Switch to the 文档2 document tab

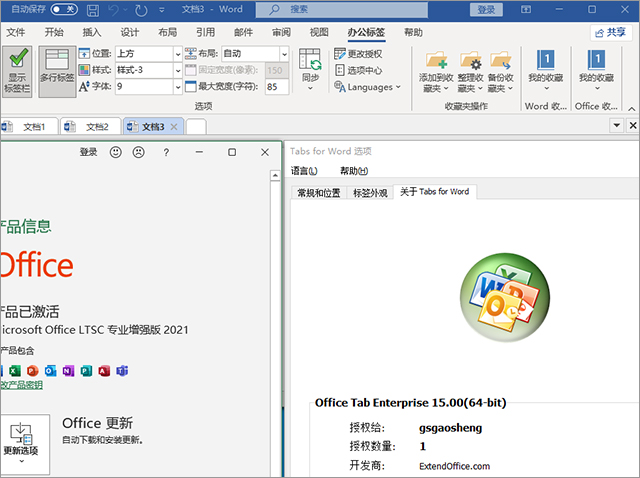coord(91,127)
